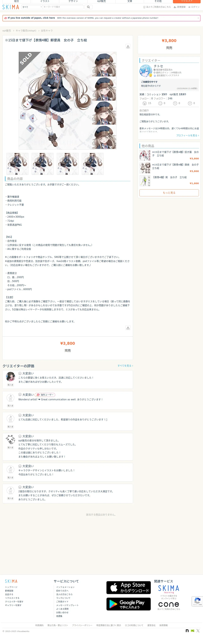Expand the overseas version banner arrow

198,18
